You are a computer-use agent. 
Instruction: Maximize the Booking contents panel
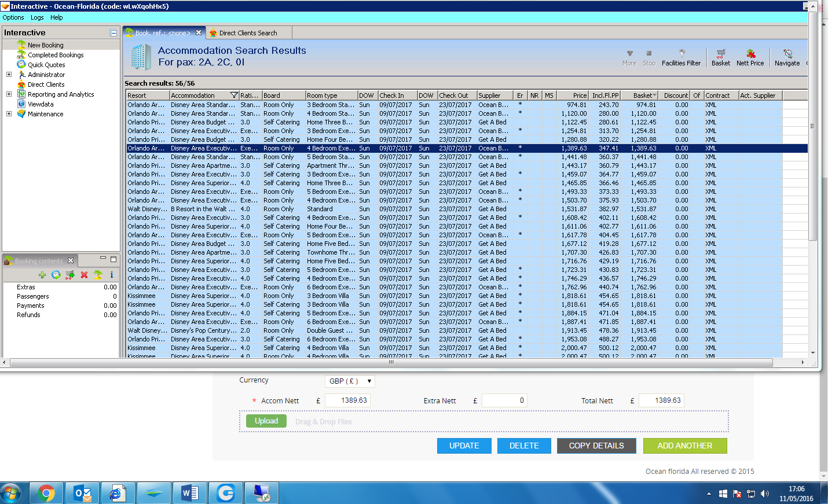coord(113,259)
